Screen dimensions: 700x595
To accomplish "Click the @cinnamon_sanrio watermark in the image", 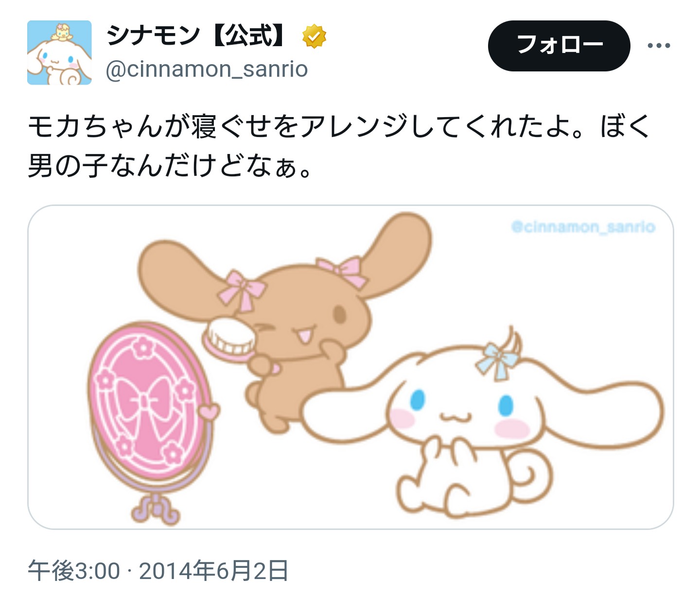I will (583, 227).
